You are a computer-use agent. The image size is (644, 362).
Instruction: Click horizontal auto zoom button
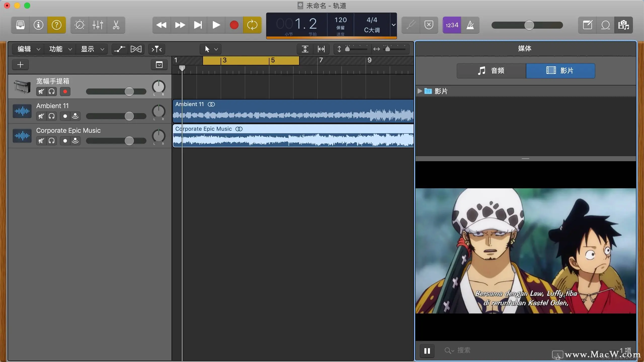321,49
